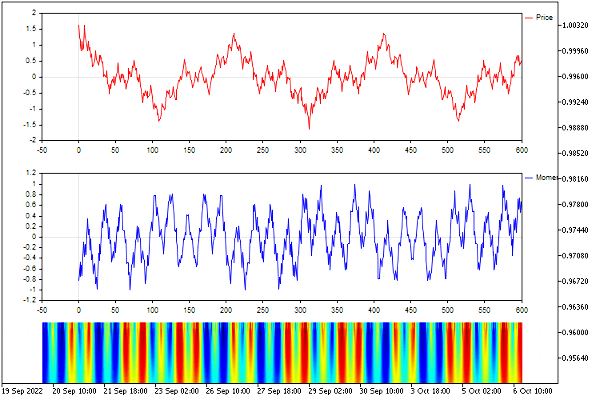Click the 0.95640 value on right price scale

click(575, 358)
